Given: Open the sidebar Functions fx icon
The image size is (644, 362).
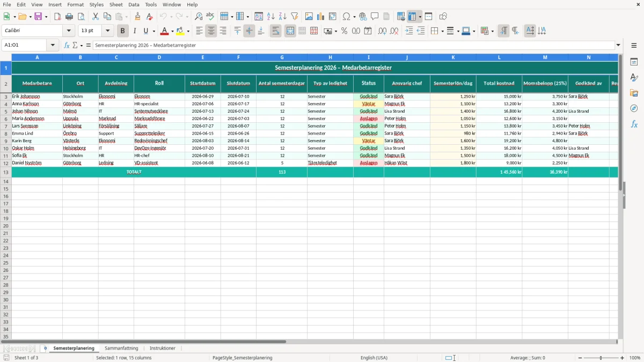Looking at the screenshot, I should click(634, 124).
